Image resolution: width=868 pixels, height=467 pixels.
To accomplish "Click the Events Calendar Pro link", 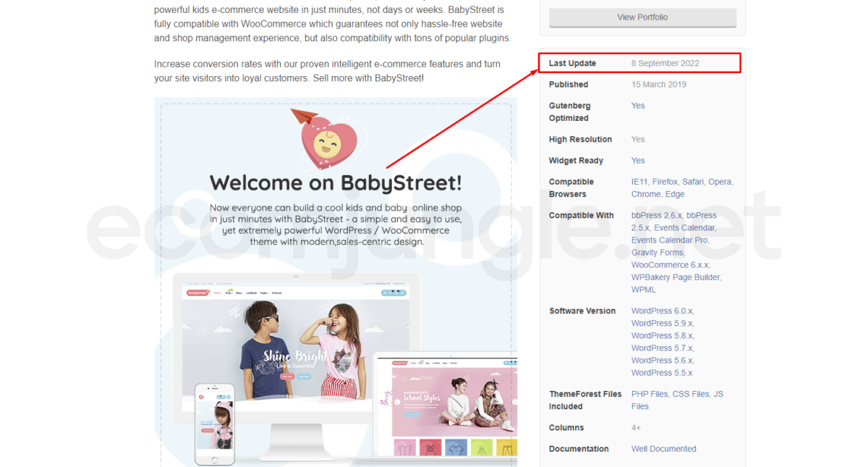I will (669, 240).
